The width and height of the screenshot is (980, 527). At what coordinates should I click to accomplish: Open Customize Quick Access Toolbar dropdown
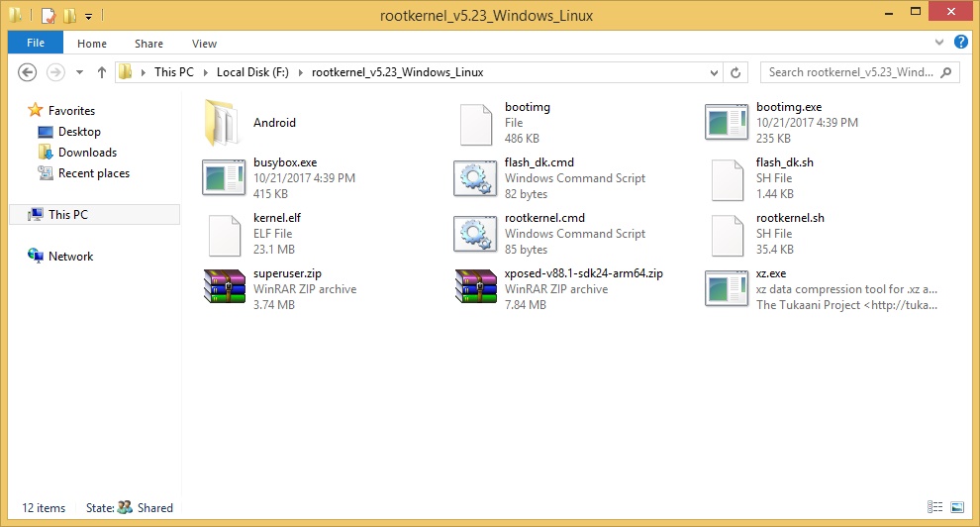click(x=89, y=16)
